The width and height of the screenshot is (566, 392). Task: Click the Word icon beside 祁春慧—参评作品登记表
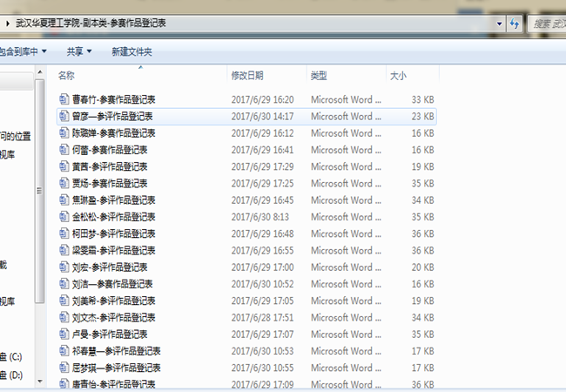tap(64, 351)
